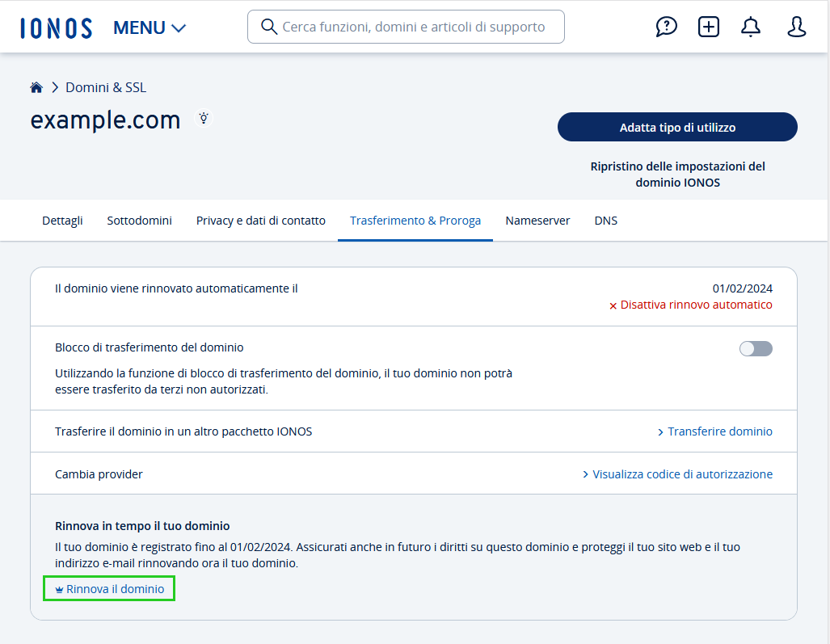
Task: Click the plus add-product icon
Action: 708,27
